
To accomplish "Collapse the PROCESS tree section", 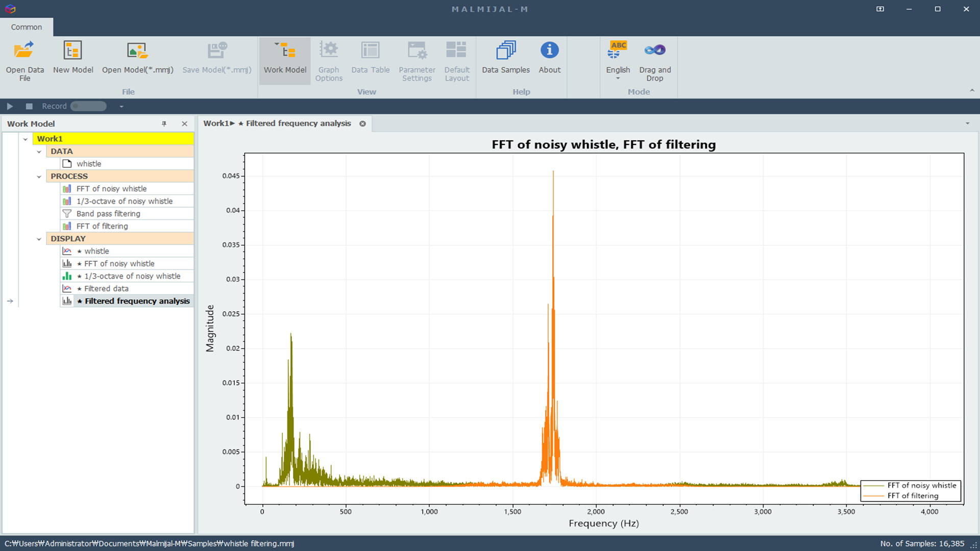I will tap(39, 176).
